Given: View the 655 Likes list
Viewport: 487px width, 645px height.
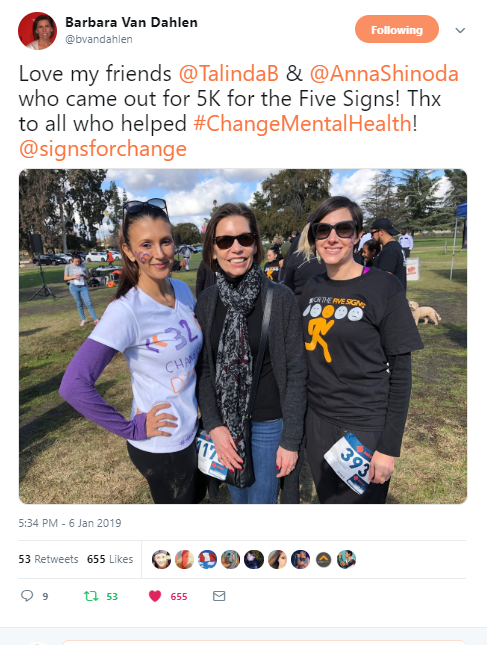Looking at the screenshot, I should (110, 559).
